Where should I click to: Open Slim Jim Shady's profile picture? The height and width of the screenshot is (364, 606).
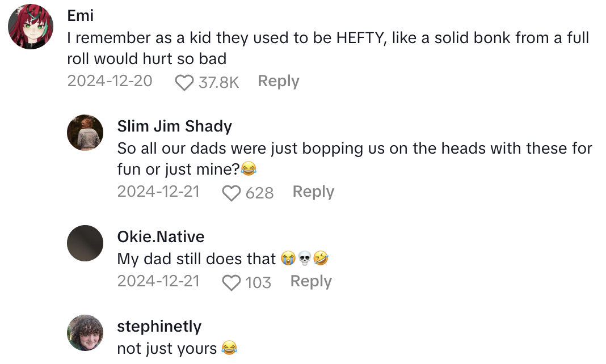pyautogui.click(x=85, y=133)
